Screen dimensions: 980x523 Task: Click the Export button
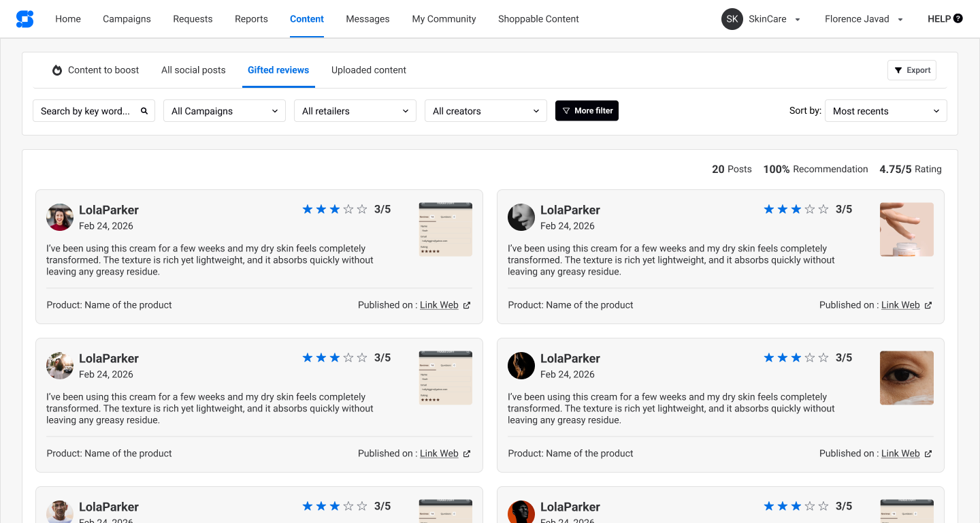tap(912, 70)
